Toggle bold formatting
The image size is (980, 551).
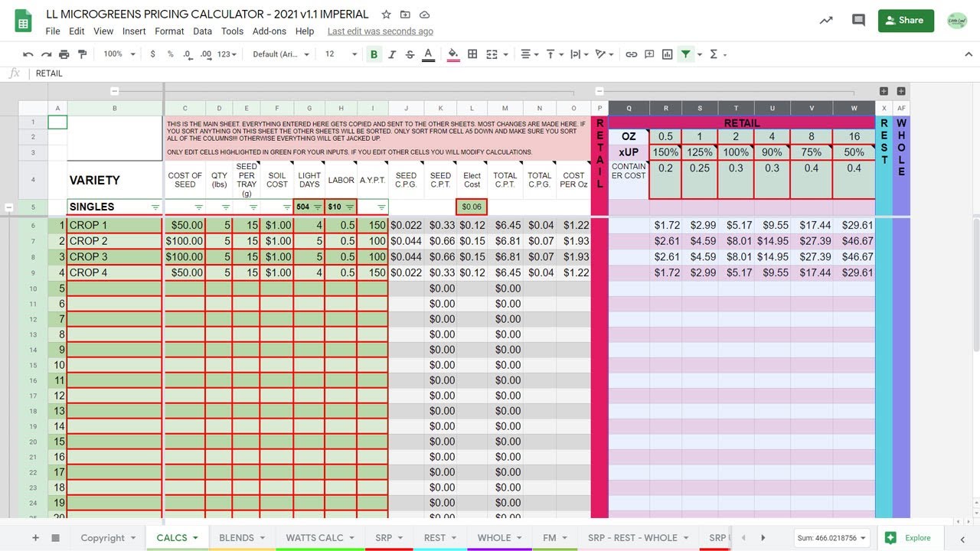click(374, 54)
